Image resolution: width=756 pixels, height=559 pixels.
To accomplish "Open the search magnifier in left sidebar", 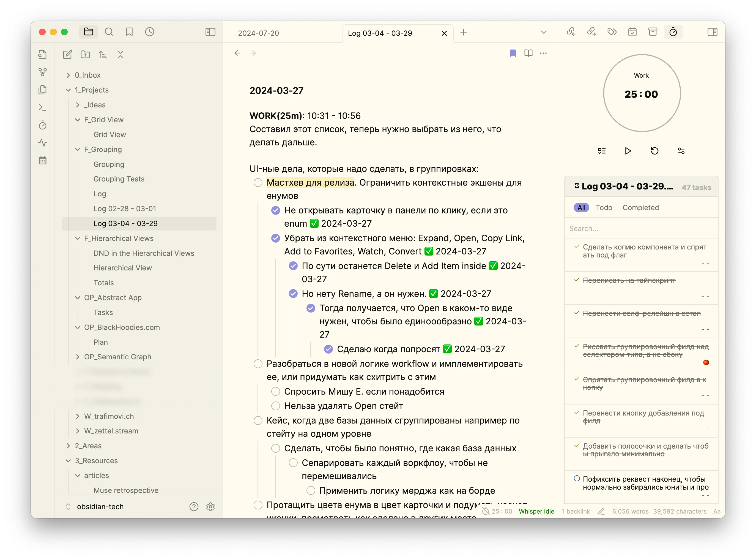I will [109, 32].
